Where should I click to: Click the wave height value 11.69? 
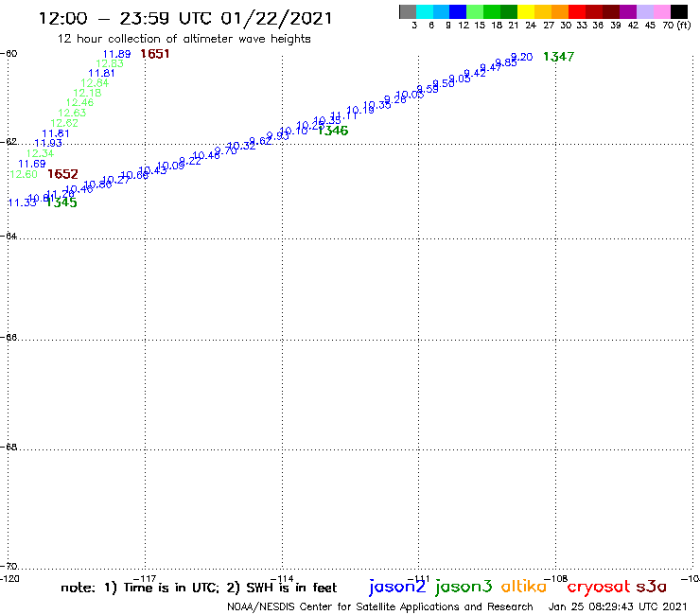click(x=32, y=164)
